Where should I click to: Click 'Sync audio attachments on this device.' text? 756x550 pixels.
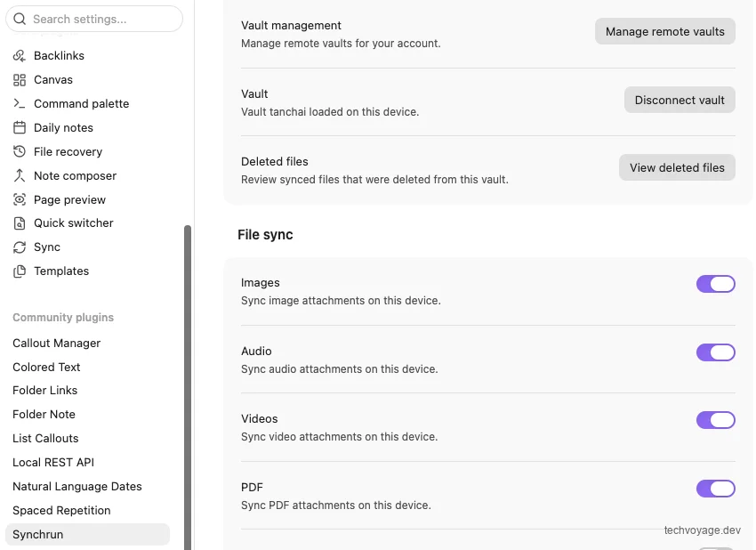pos(340,369)
